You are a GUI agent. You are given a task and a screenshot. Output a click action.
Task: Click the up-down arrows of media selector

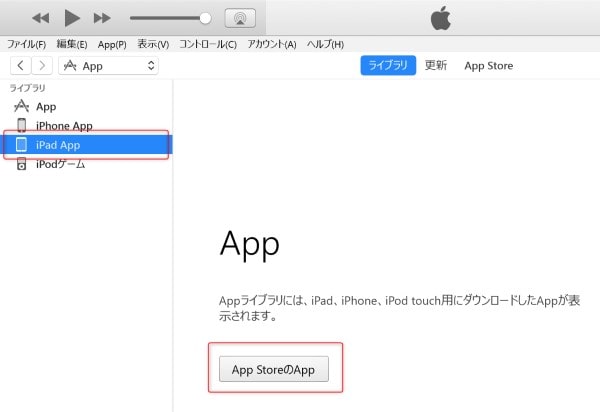pyautogui.click(x=151, y=66)
